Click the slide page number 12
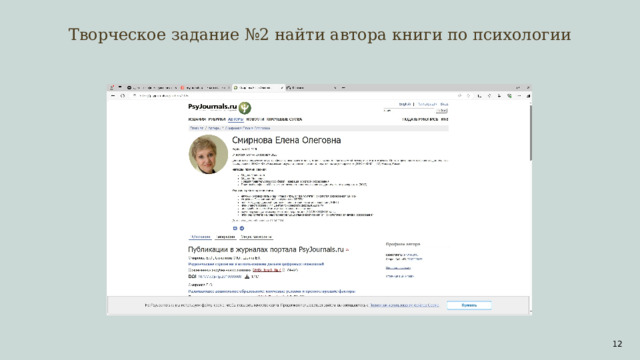This screenshot has height=360, width=640. coord(617,344)
